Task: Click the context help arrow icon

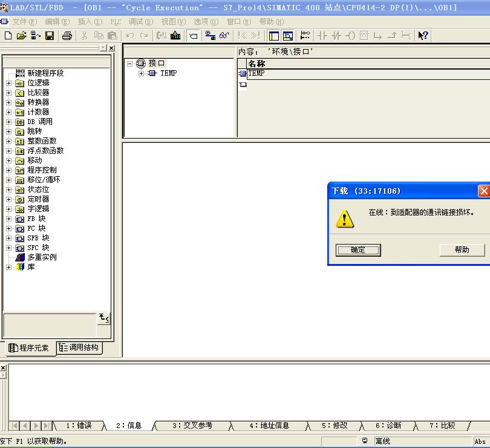Action: click(423, 36)
